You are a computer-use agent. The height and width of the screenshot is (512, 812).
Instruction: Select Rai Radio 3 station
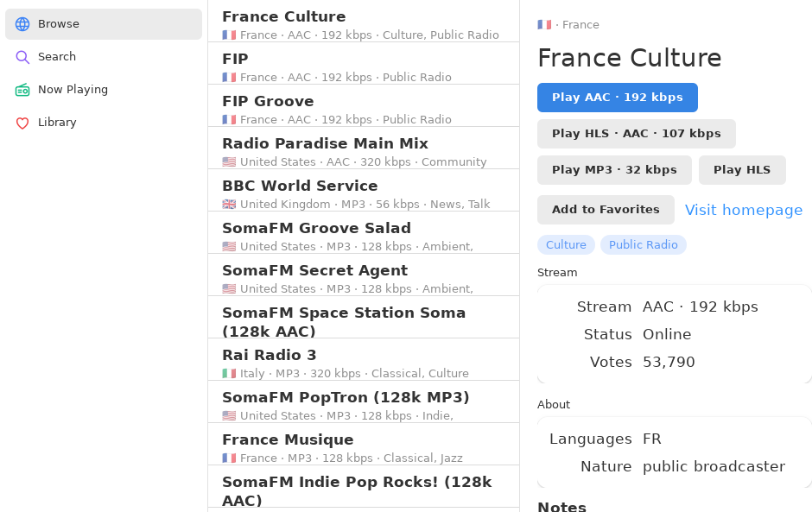[x=364, y=360]
